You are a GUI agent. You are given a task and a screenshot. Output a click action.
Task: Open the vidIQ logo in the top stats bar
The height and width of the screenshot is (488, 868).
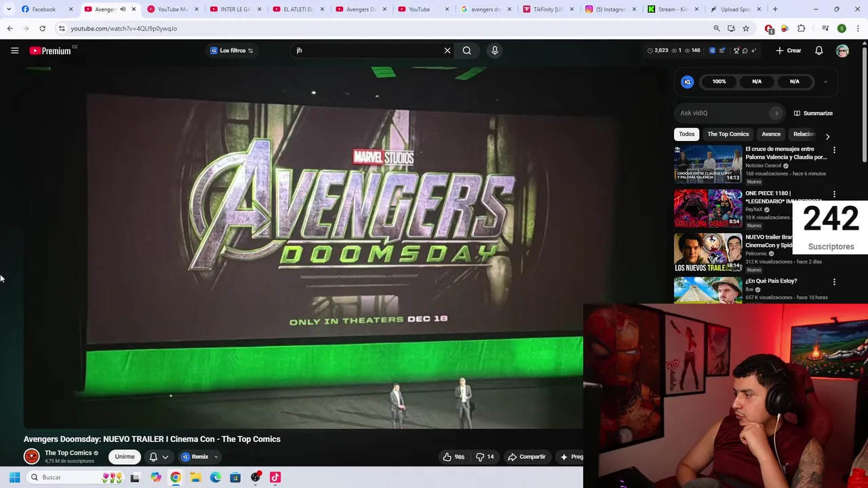712,51
